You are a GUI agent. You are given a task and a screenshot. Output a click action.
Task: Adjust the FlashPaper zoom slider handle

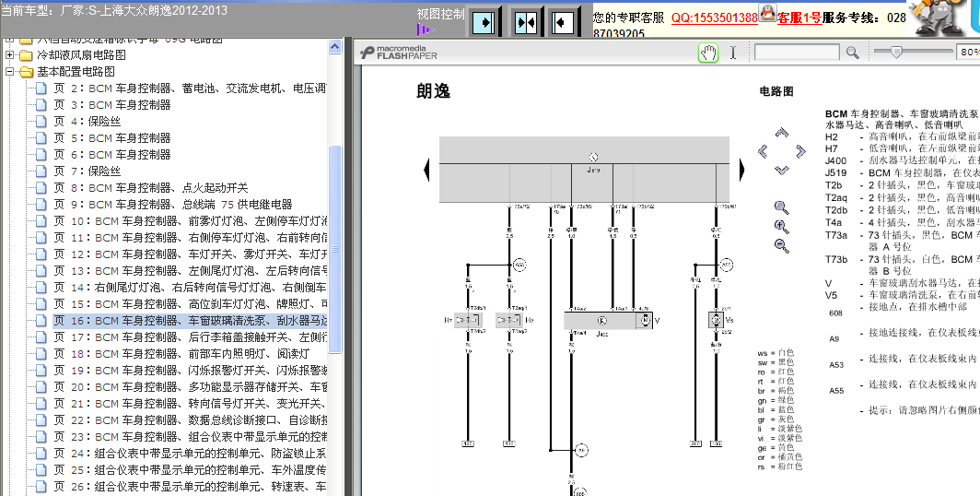[x=896, y=52]
